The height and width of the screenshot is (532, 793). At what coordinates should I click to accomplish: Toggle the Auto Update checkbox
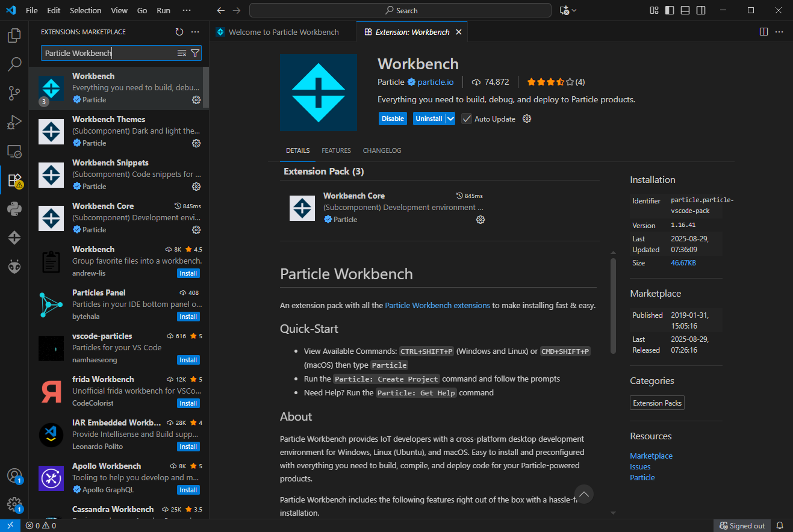coord(467,119)
